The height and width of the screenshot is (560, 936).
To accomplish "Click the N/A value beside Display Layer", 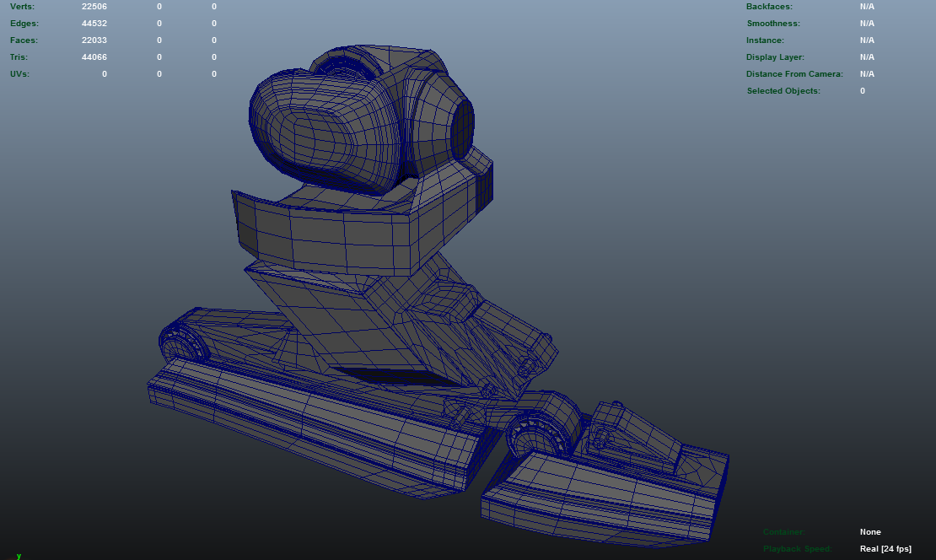I will coord(867,57).
